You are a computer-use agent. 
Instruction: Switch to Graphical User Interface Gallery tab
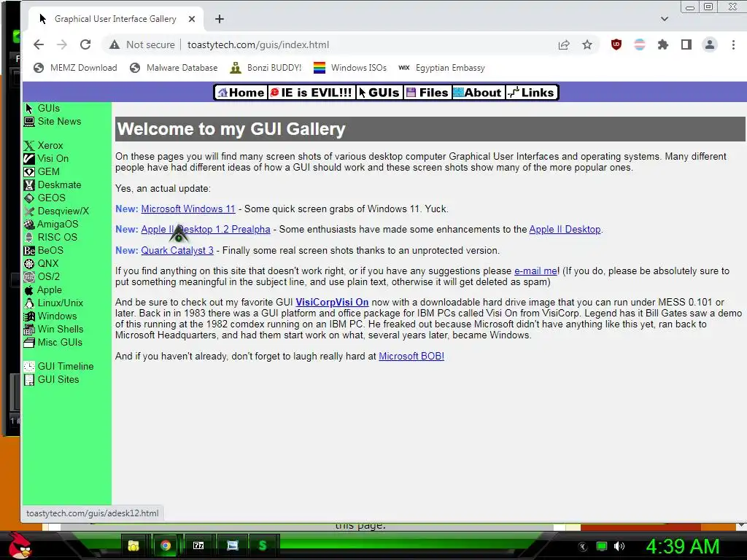click(115, 19)
